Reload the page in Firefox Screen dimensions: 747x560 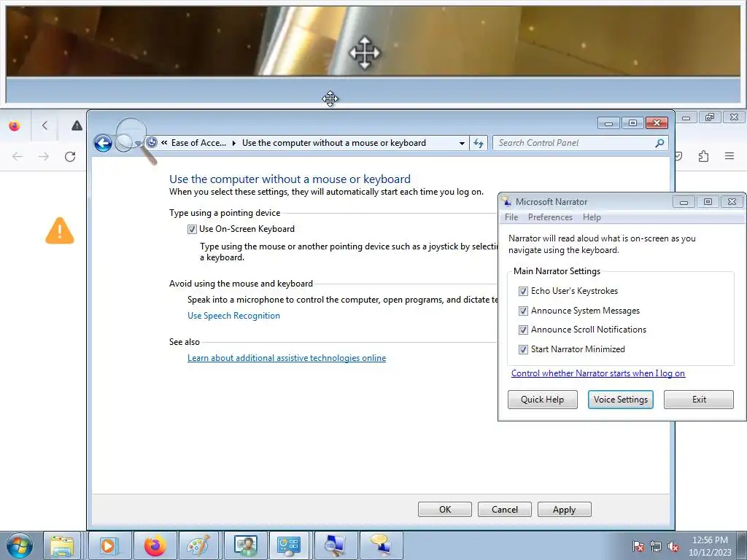point(70,156)
